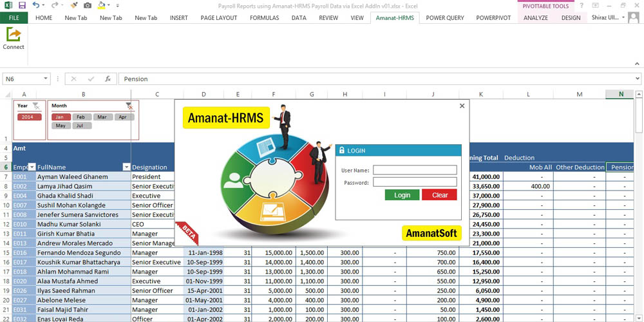The width and height of the screenshot is (644, 322).
Task: Click the 'CEO' designation cell
Action: 153,224
